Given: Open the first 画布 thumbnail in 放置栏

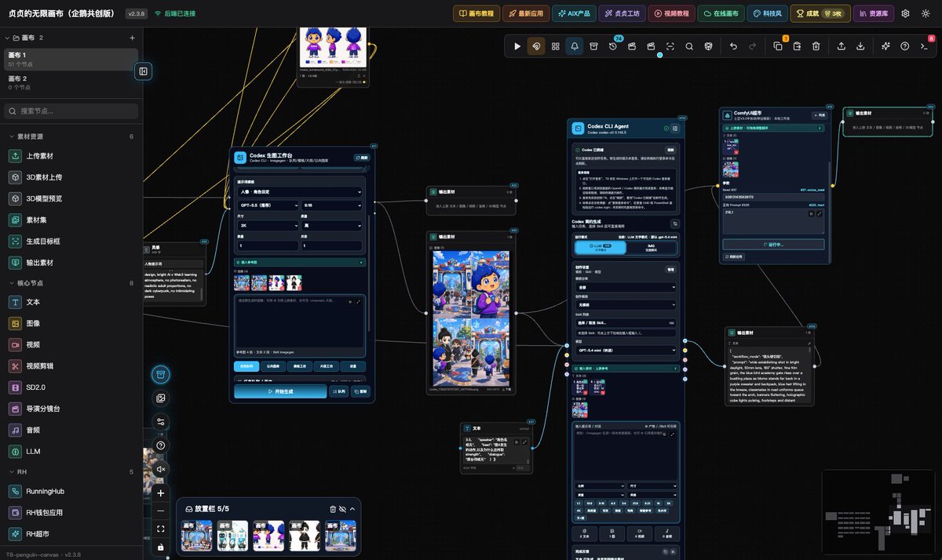Looking at the screenshot, I should (x=197, y=536).
